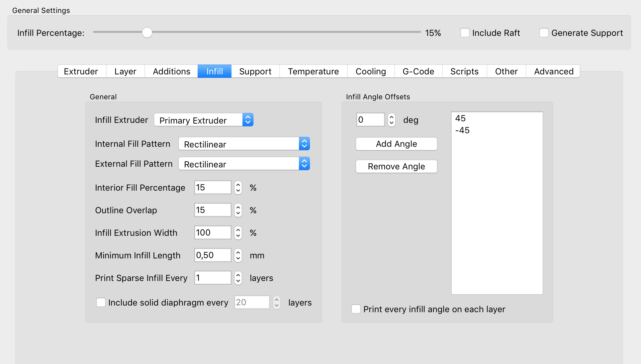Image resolution: width=641 pixels, height=364 pixels.
Task: Click the Infill Percentage slider handle
Action: tap(147, 33)
